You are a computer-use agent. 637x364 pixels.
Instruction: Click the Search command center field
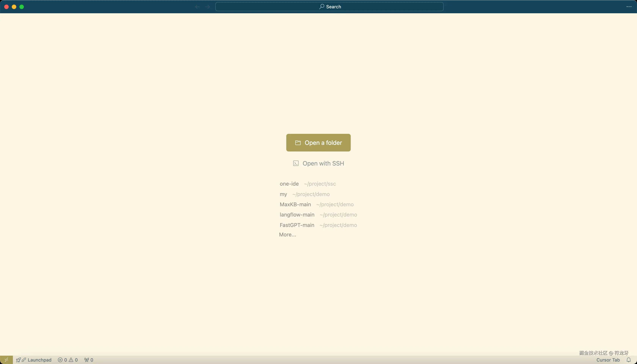329,7
